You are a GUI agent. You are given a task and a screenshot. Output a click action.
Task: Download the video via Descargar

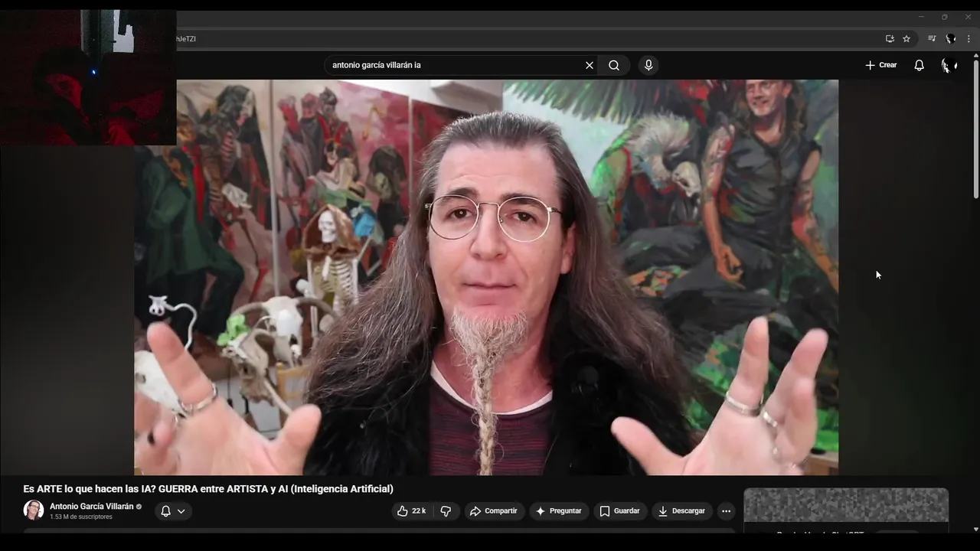click(681, 511)
